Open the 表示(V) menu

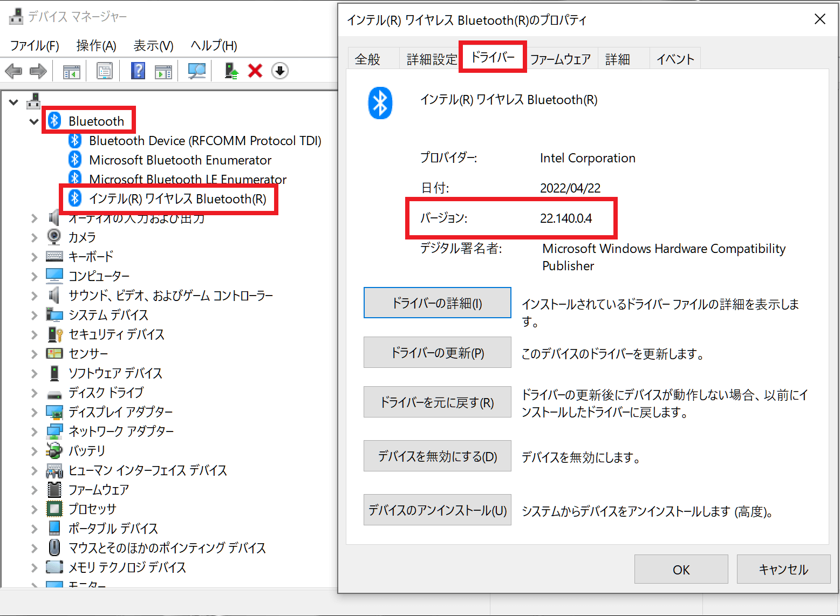point(154,46)
